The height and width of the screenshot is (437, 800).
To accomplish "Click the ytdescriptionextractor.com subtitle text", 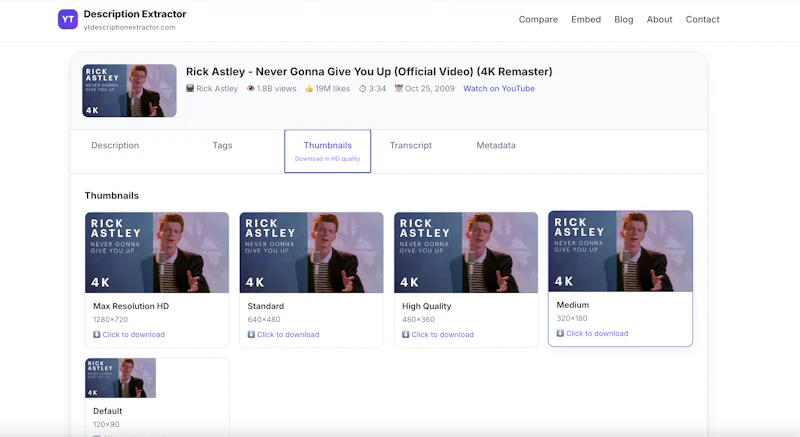I will pos(130,28).
